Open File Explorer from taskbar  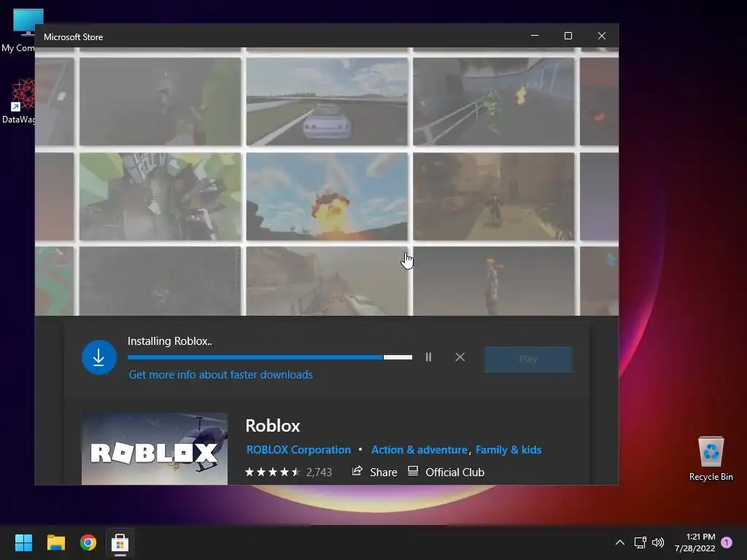pos(55,542)
